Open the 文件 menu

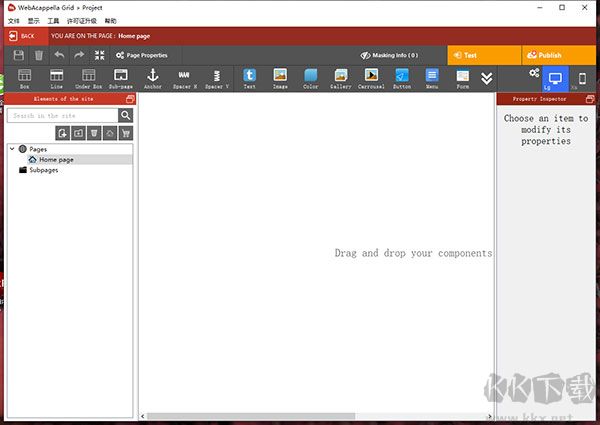click(14, 20)
